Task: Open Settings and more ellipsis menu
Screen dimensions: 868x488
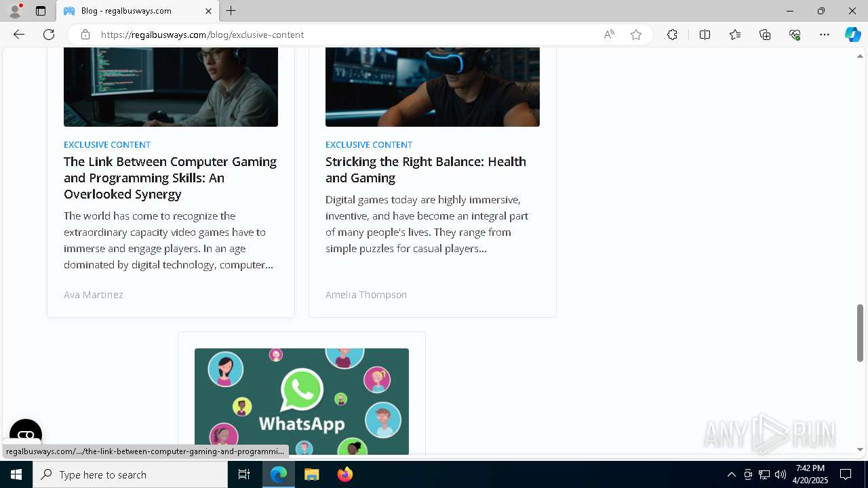Action: [825, 35]
